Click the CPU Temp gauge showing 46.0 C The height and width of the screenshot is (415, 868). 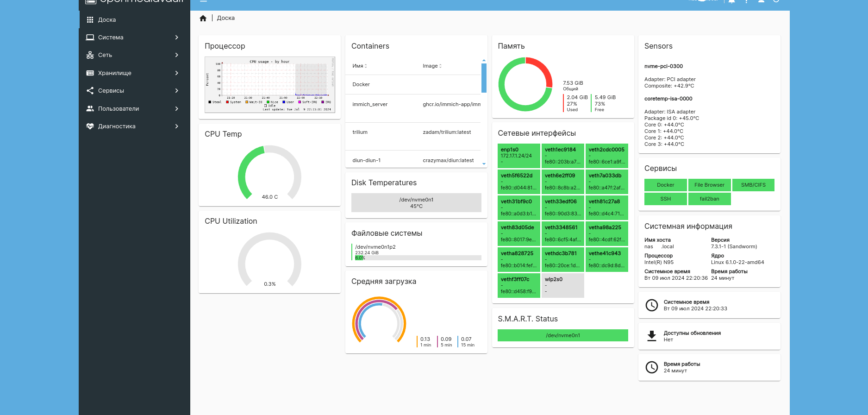(269, 173)
